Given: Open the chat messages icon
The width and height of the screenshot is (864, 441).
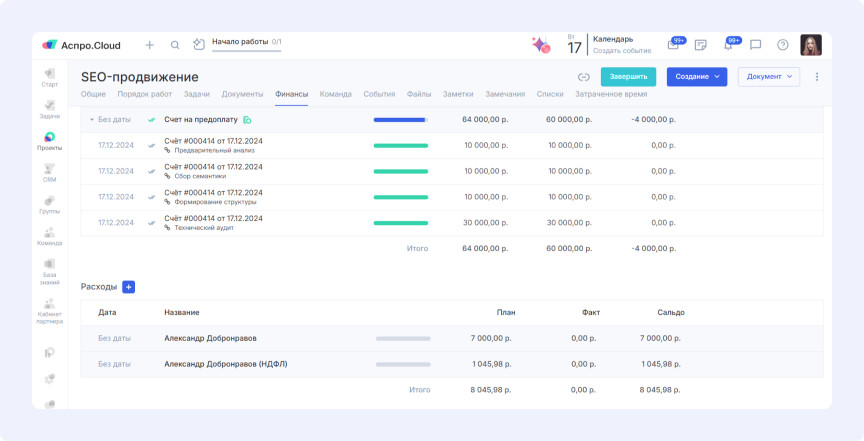Looking at the screenshot, I should [756, 45].
